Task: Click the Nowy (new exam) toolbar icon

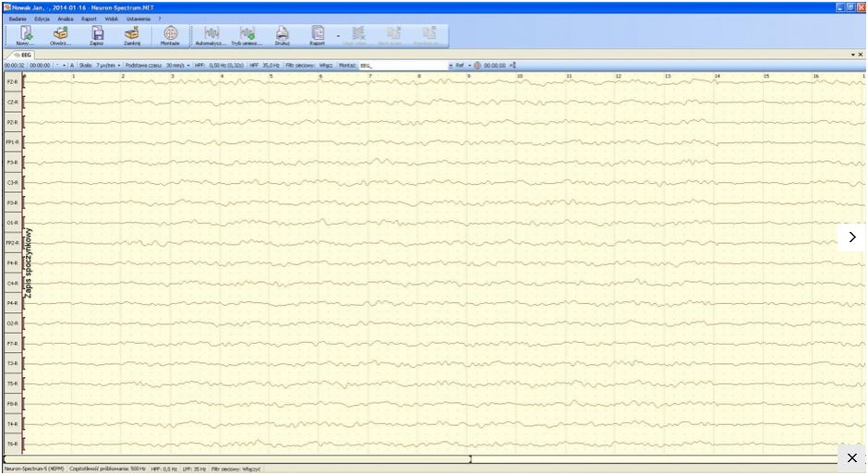Action: [26, 34]
